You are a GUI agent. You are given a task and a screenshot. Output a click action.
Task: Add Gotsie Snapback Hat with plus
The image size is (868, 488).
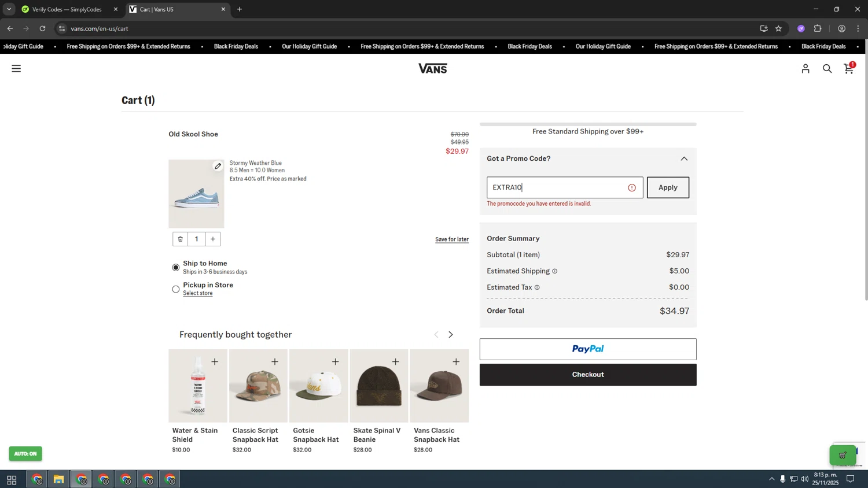[335, 361]
